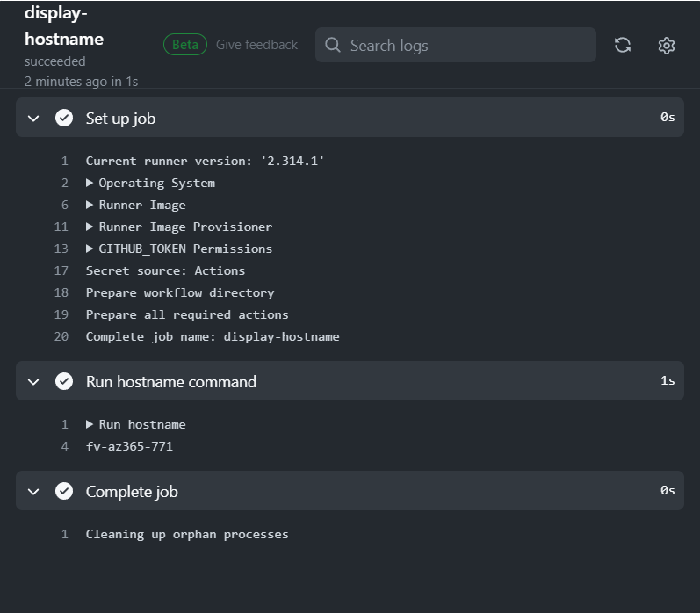Select line number 17 Secret source
Screen dimensions: 700x613
point(61,270)
